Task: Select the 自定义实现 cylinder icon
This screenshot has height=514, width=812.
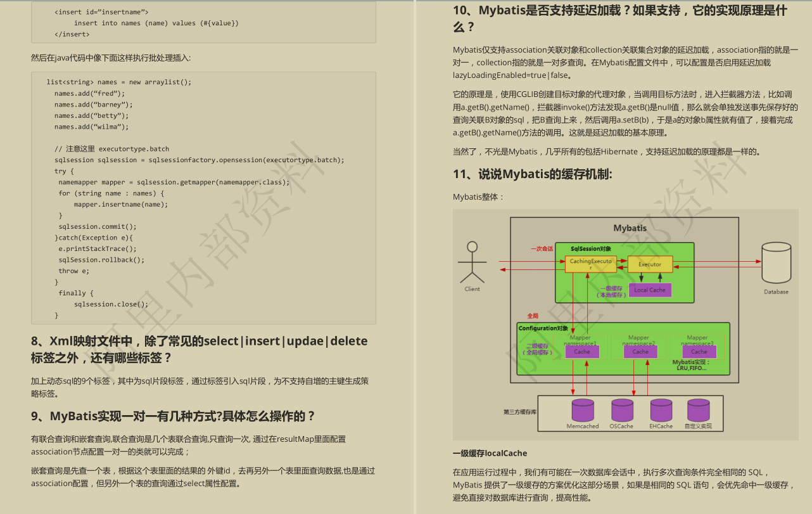Action: [698, 411]
